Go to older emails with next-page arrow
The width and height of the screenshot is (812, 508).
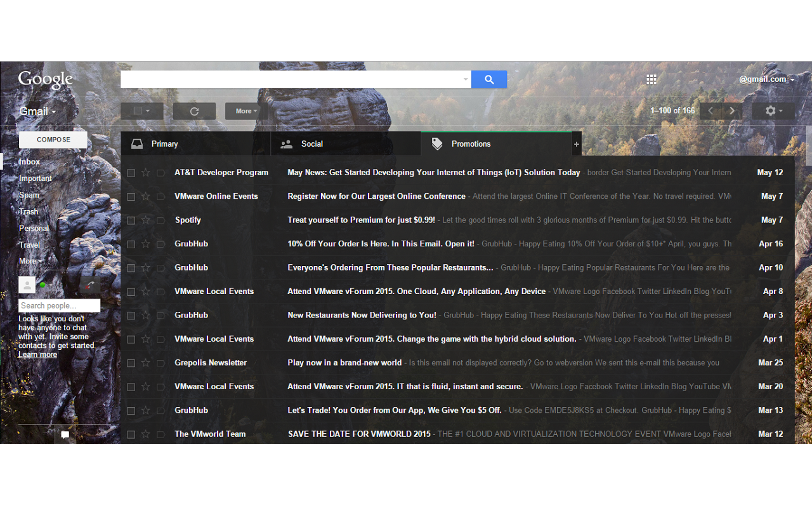click(732, 111)
